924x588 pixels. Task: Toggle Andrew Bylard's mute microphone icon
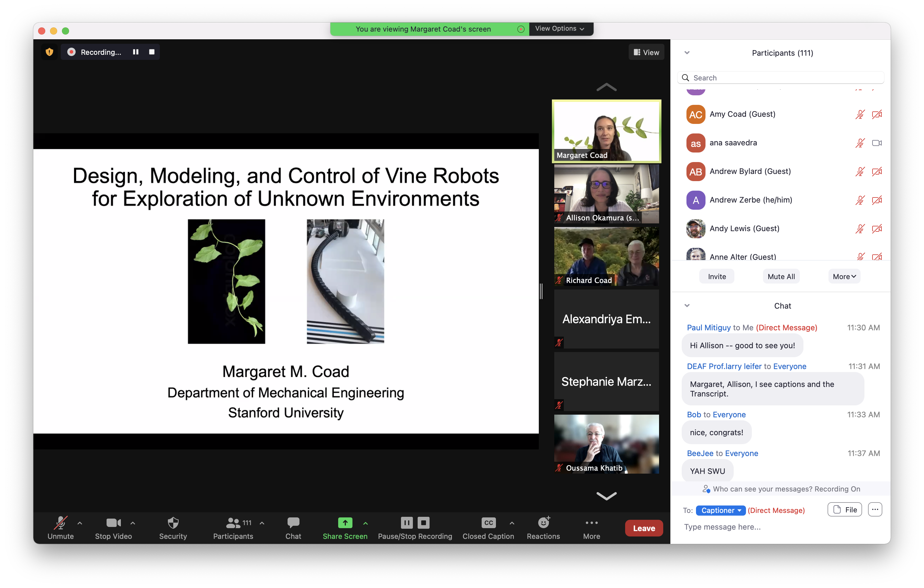click(x=860, y=172)
